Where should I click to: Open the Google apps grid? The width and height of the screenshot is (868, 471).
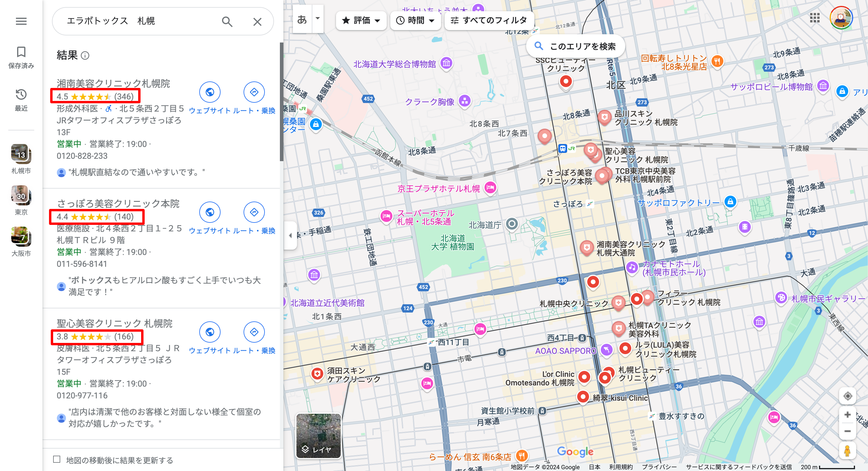pos(815,18)
